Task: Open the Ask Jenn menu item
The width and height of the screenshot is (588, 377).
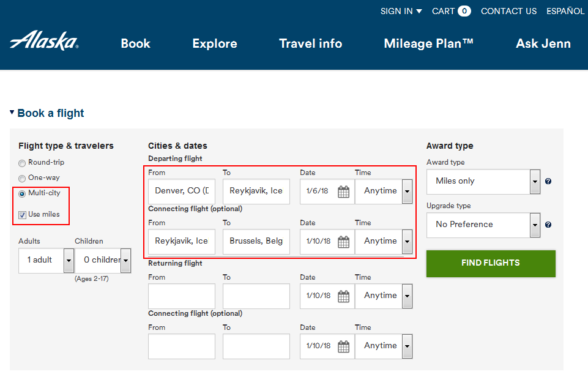Action: (543, 43)
